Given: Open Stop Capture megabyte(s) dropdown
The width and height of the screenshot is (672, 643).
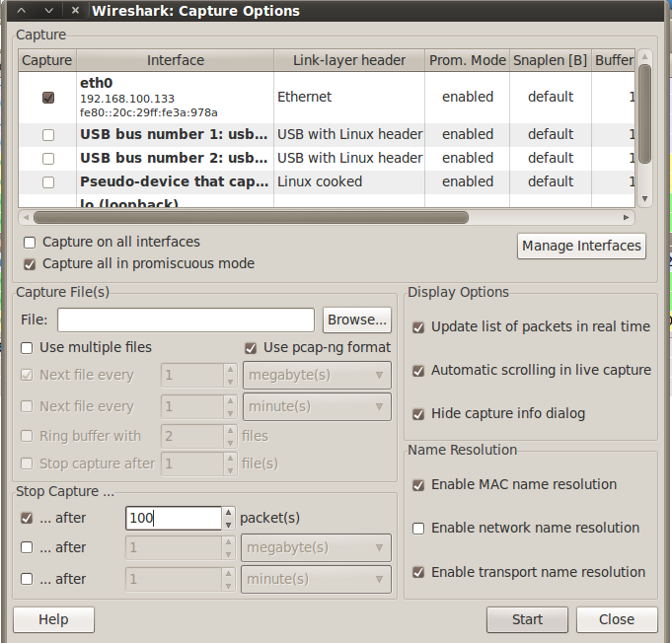Looking at the screenshot, I should pyautogui.click(x=316, y=547).
